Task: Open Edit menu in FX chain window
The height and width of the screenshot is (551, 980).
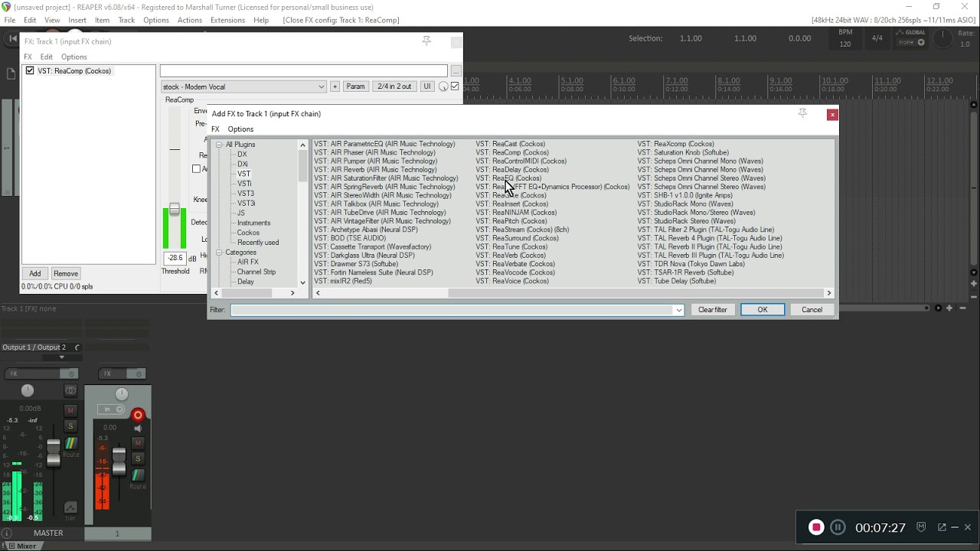Action: pyautogui.click(x=47, y=57)
